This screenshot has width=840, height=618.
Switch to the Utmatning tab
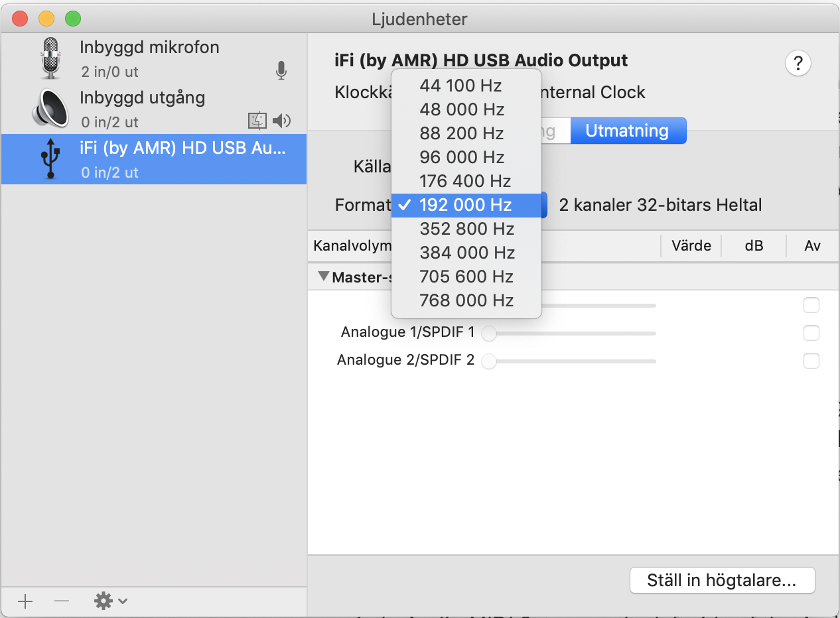coord(627,131)
